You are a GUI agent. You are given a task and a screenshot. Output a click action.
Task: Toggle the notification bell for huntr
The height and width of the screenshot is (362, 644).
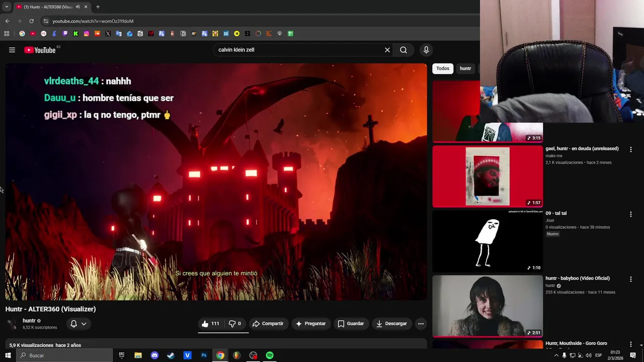tap(73, 324)
